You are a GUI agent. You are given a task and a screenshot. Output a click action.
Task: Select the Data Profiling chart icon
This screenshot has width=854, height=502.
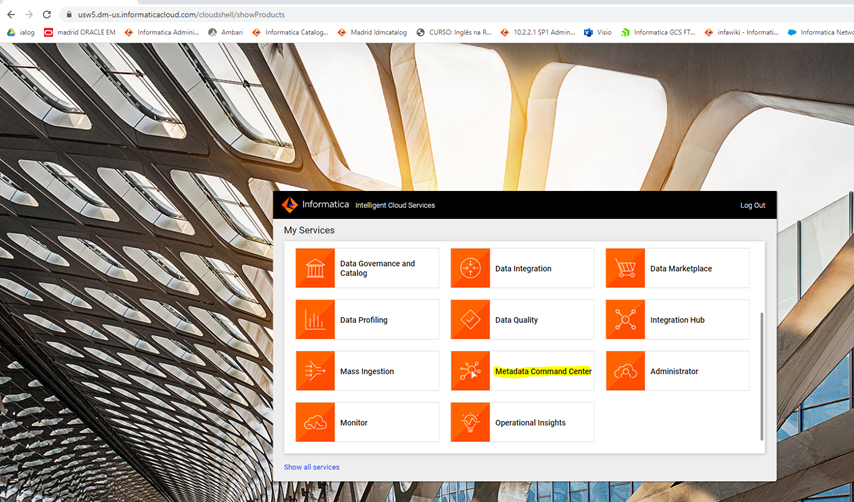coord(315,320)
